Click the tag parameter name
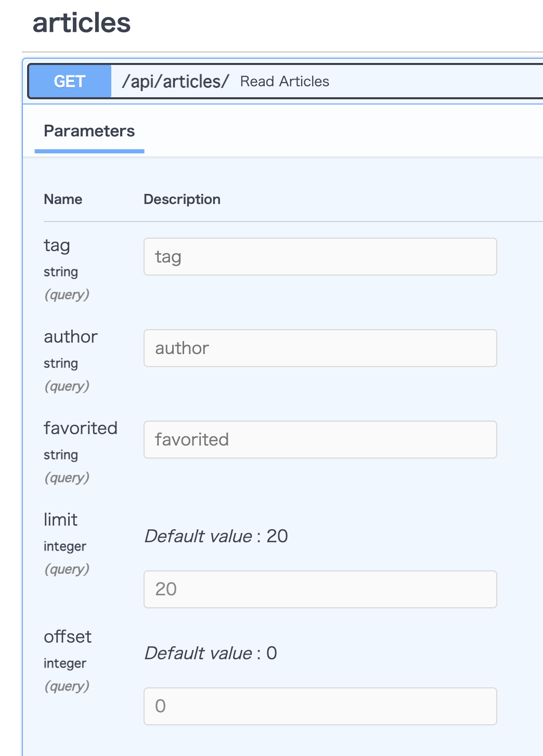 tap(57, 245)
